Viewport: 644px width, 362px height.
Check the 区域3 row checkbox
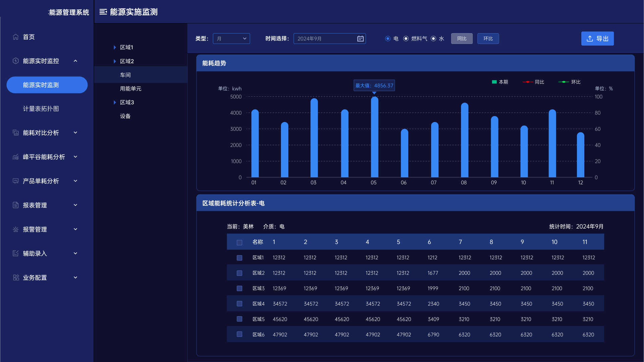(239, 288)
